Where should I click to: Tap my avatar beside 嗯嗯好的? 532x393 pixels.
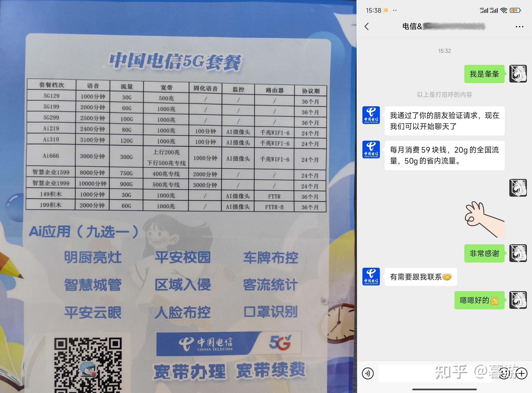pyautogui.click(x=518, y=300)
